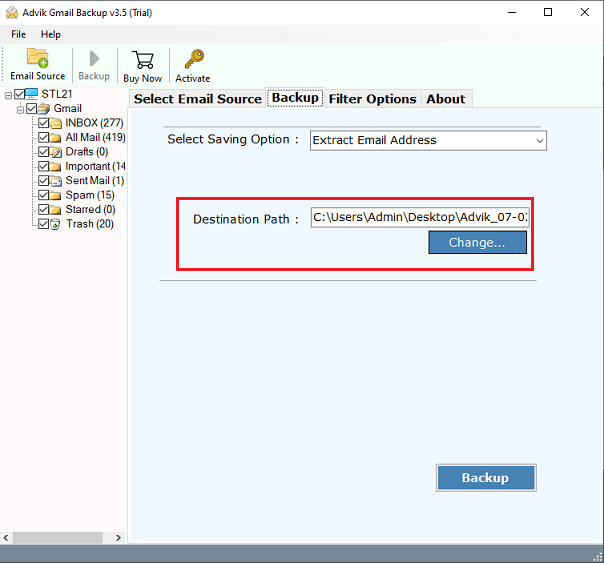604x563 pixels.
Task: Toggle the Spam (15) checkbox
Action: pyautogui.click(x=44, y=195)
